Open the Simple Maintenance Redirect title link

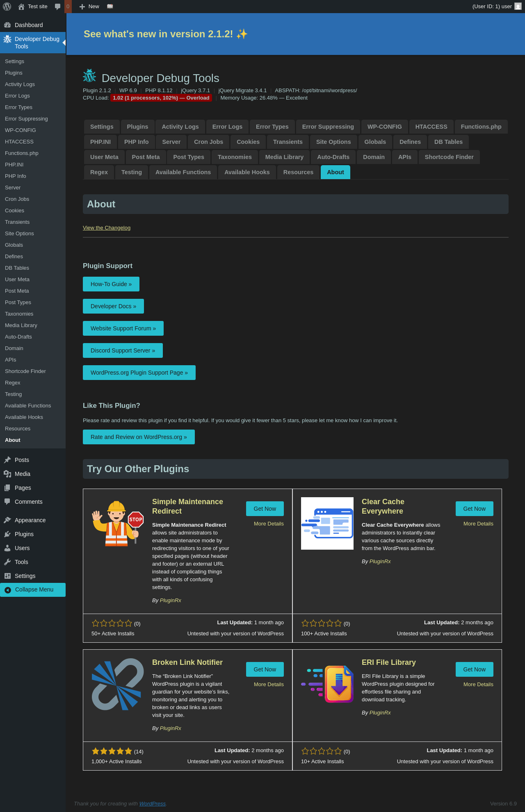click(187, 507)
